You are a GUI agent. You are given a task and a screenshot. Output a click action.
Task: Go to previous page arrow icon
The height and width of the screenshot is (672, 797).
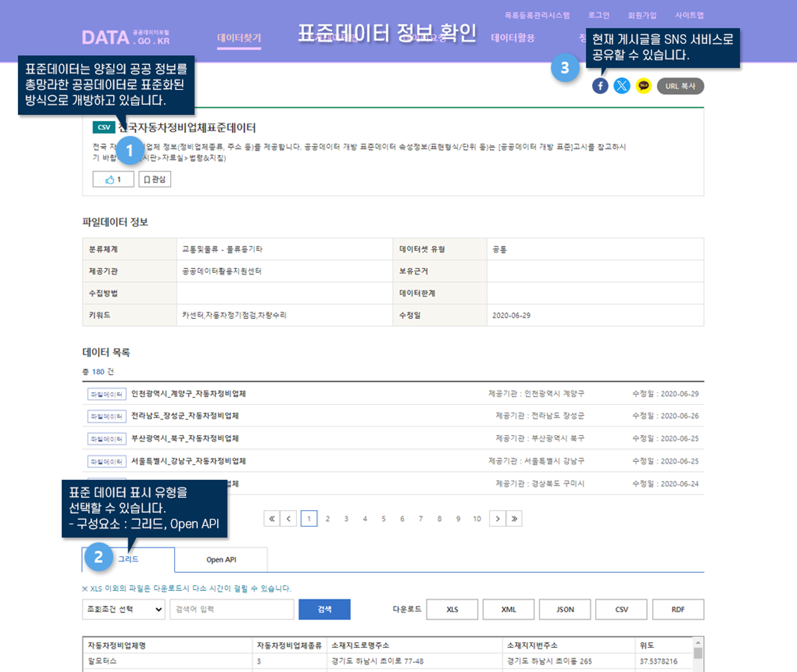tap(288, 519)
